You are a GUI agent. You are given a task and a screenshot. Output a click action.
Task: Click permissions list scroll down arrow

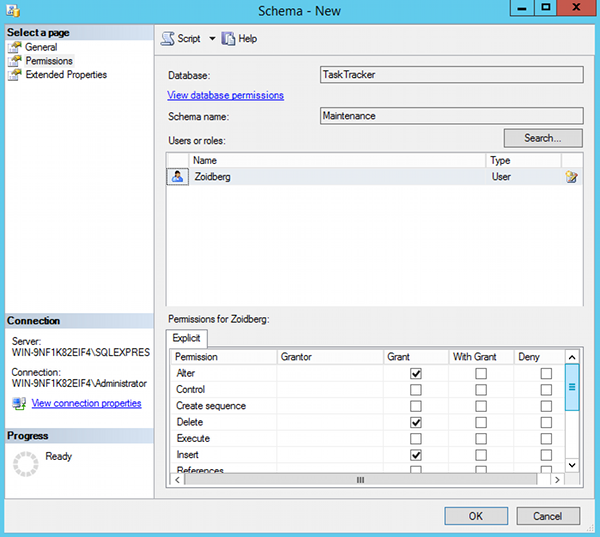pos(572,465)
